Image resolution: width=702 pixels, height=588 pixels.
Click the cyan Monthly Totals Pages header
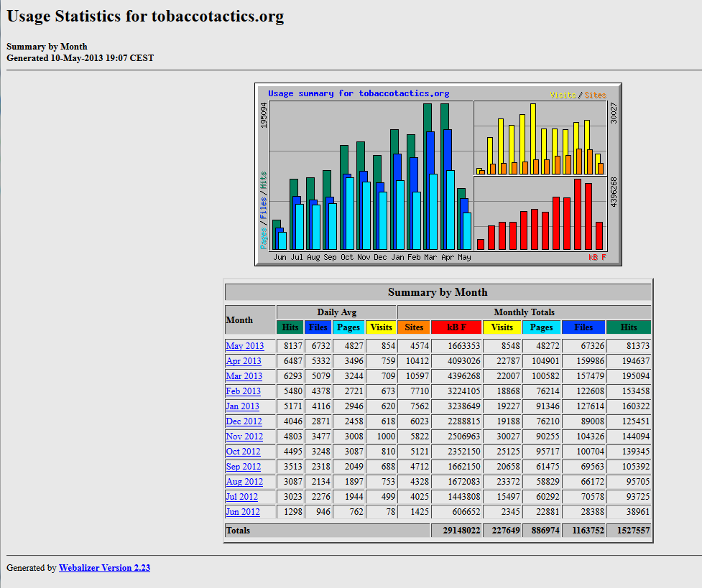[541, 327]
